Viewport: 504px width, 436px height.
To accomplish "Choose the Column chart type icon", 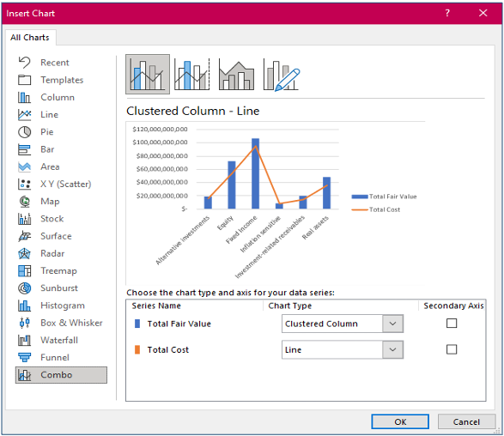I will click(24, 97).
